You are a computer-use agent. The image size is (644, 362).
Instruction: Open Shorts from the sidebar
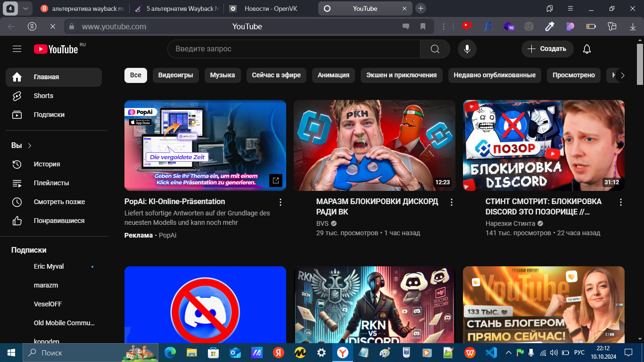[43, 96]
